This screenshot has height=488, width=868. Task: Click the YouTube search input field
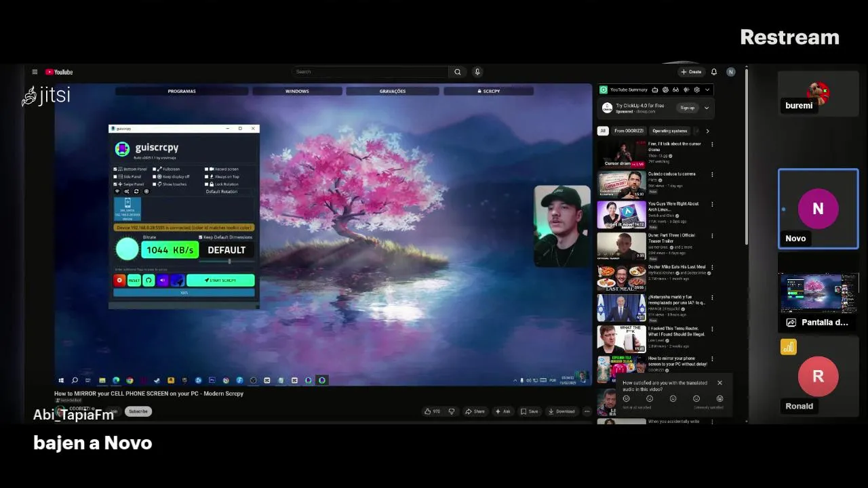pos(370,72)
